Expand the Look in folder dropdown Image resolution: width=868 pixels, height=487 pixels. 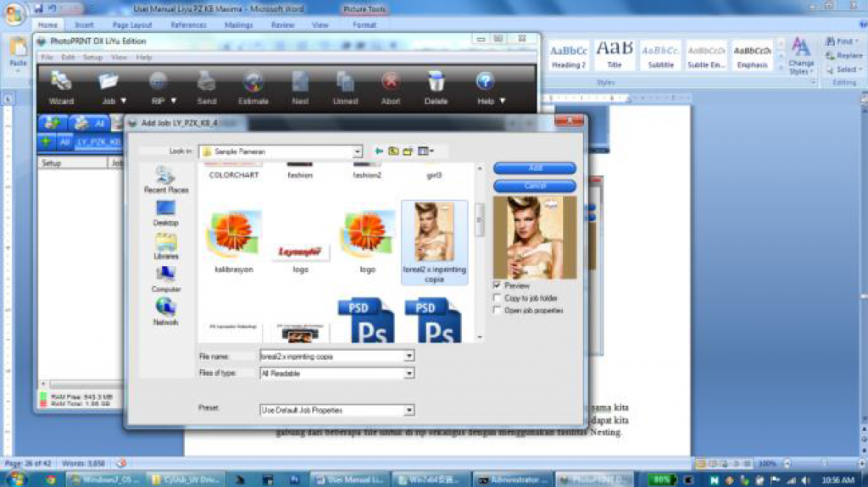tap(357, 152)
